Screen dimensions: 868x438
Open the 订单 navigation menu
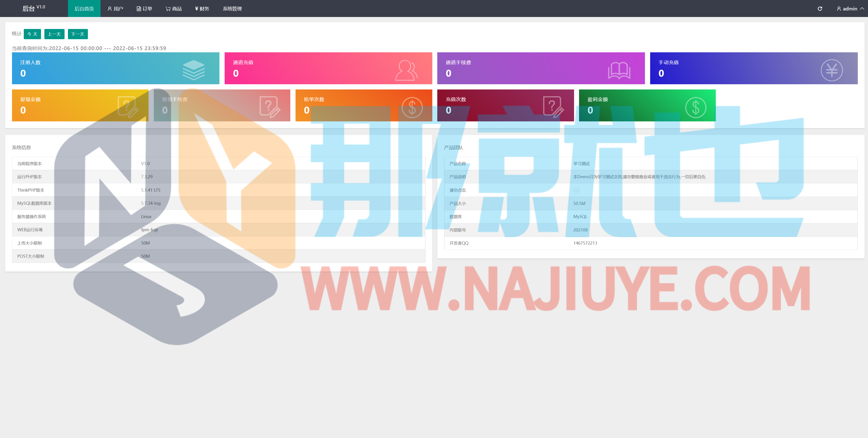(x=144, y=9)
